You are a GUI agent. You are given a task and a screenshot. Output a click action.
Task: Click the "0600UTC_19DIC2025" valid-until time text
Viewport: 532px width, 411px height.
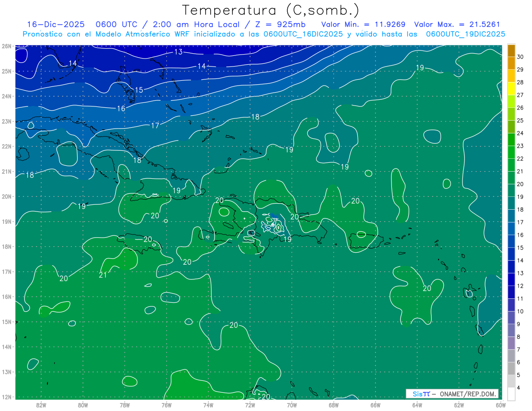(465, 34)
